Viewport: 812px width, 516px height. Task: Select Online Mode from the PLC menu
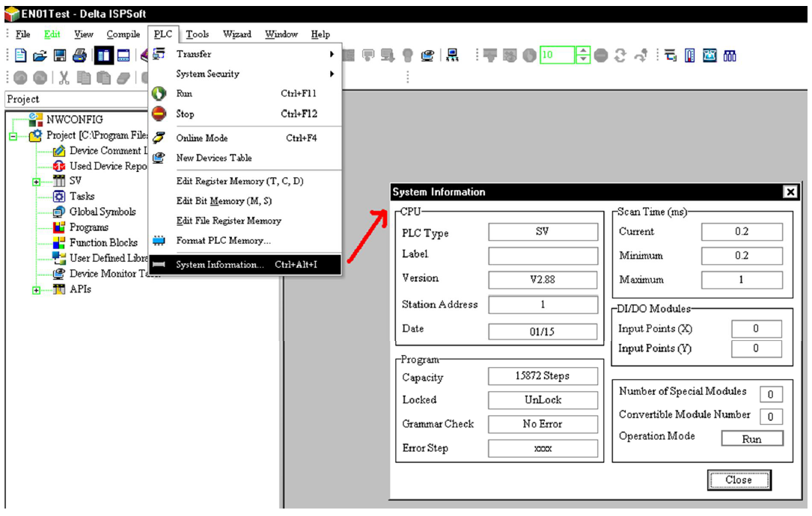point(245,138)
